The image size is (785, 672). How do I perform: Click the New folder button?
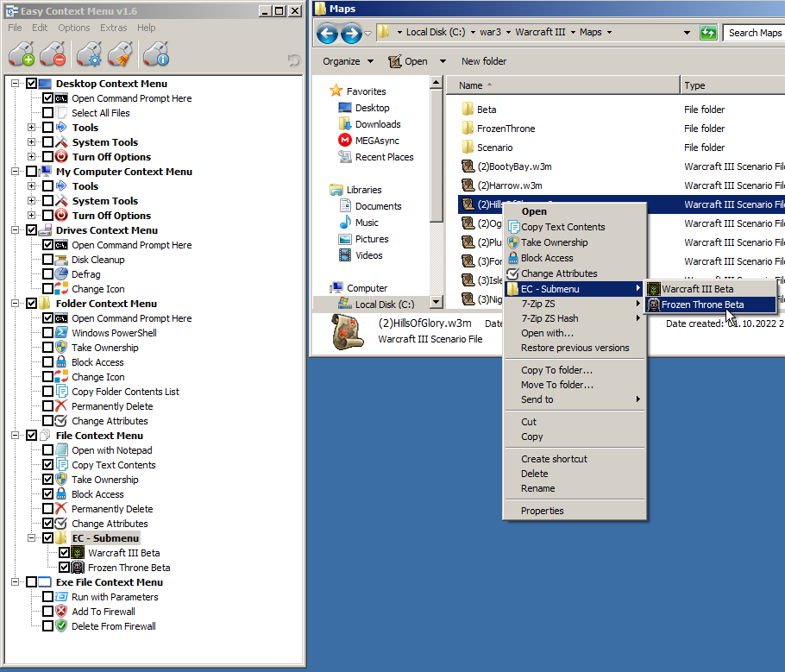click(484, 61)
